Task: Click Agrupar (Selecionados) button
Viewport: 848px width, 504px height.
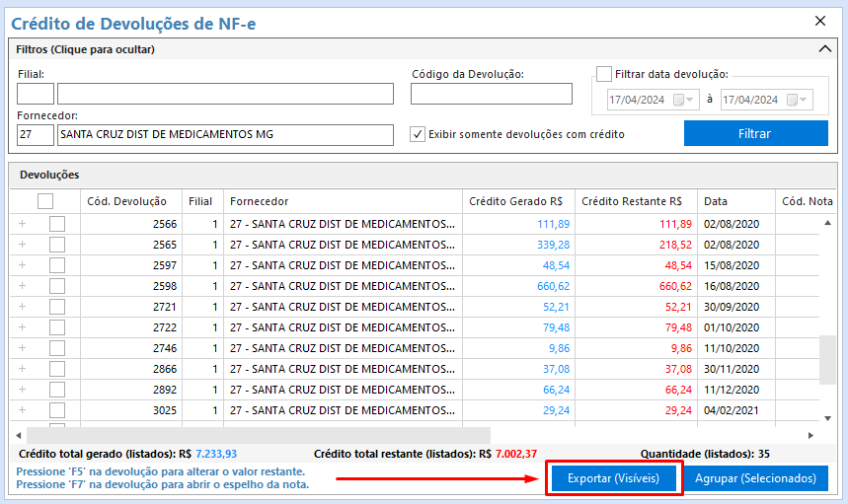Action: pyautogui.click(x=755, y=478)
